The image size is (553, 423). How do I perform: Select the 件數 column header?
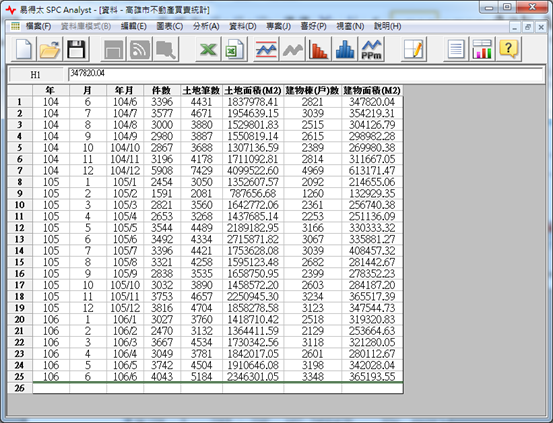click(x=162, y=91)
